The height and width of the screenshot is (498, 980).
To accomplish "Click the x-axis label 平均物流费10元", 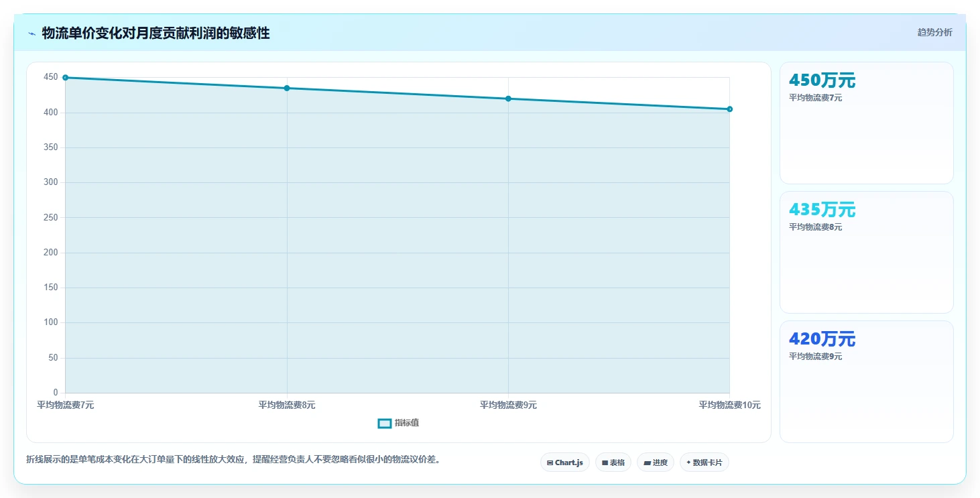I will coord(729,405).
